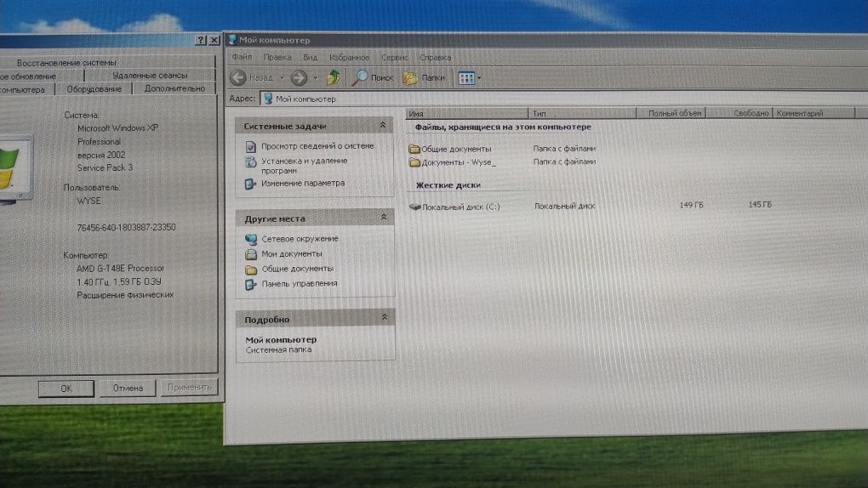Open the Справка menu
The height and width of the screenshot is (488, 868).
[435, 57]
